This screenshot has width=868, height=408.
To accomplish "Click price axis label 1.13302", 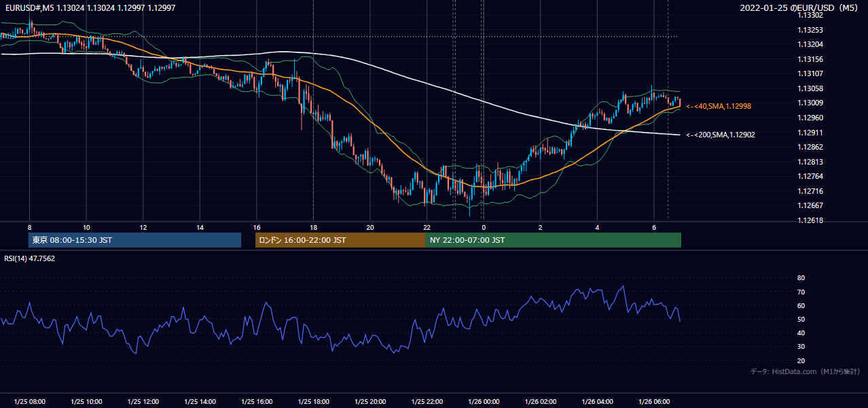I will [x=810, y=15].
